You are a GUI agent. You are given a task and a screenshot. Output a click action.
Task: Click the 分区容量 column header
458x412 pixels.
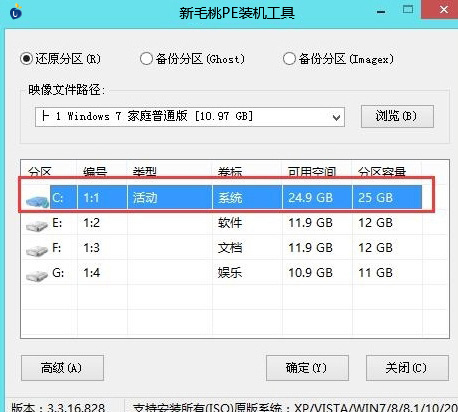pyautogui.click(x=382, y=172)
